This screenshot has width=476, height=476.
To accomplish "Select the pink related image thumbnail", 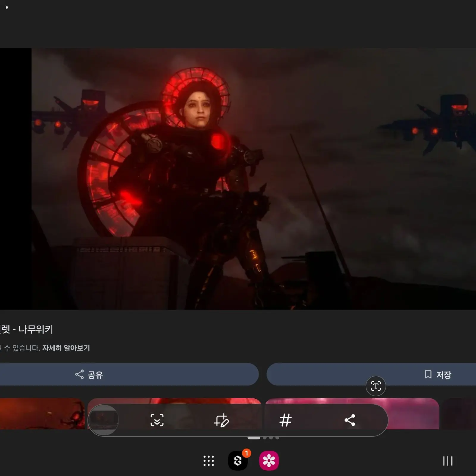I will point(414,414).
